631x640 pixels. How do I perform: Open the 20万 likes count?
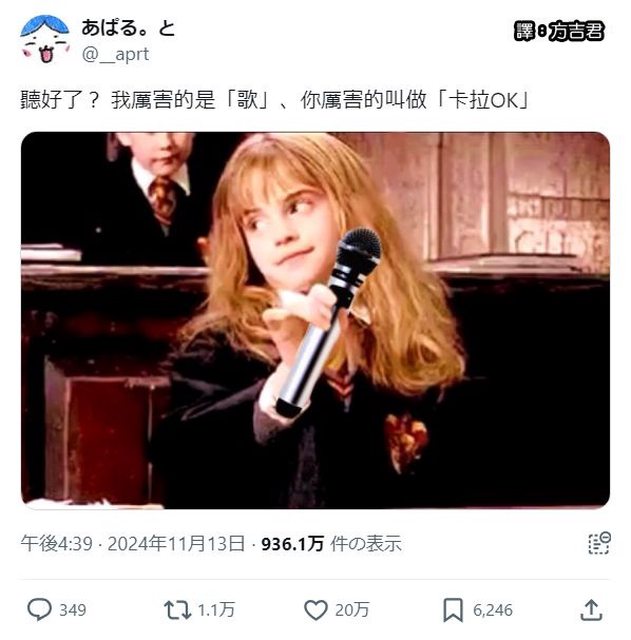352,610
